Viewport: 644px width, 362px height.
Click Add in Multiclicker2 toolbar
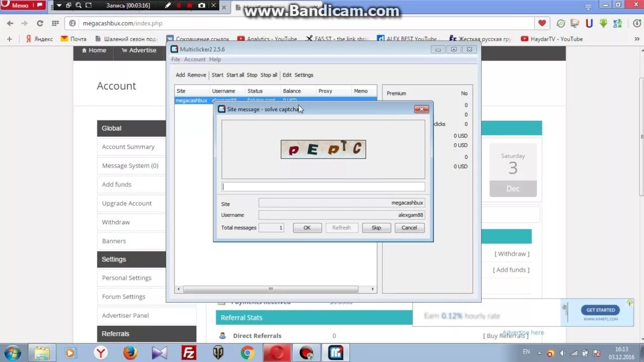click(x=180, y=75)
